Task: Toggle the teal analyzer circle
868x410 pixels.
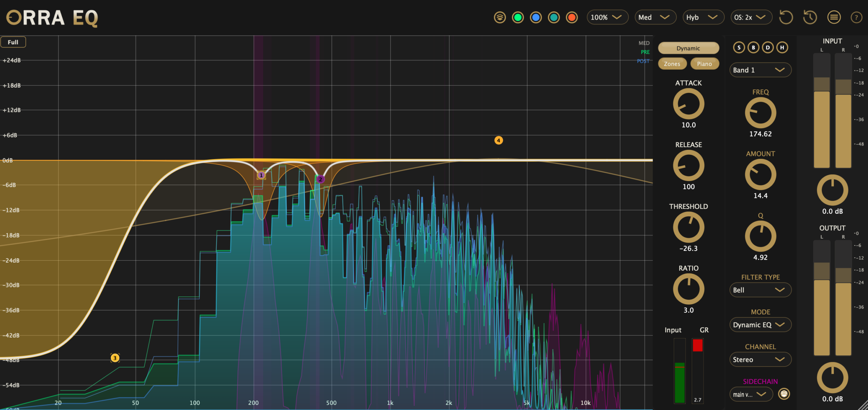Action: pos(554,17)
